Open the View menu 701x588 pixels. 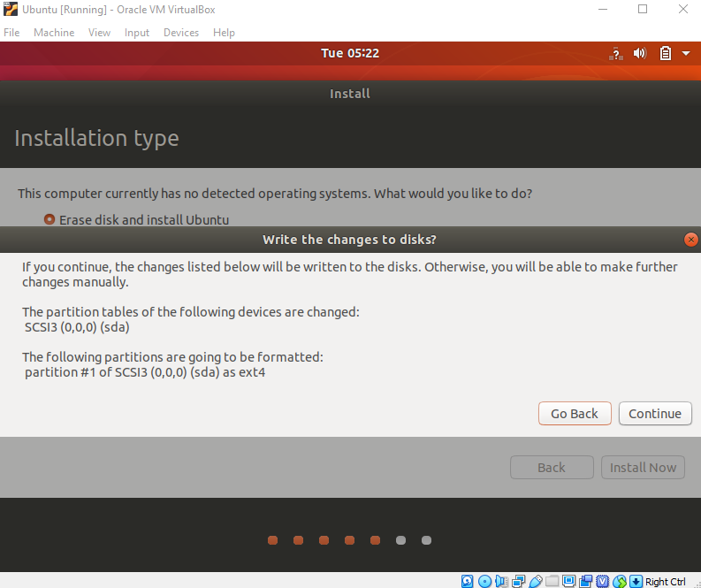(99, 33)
